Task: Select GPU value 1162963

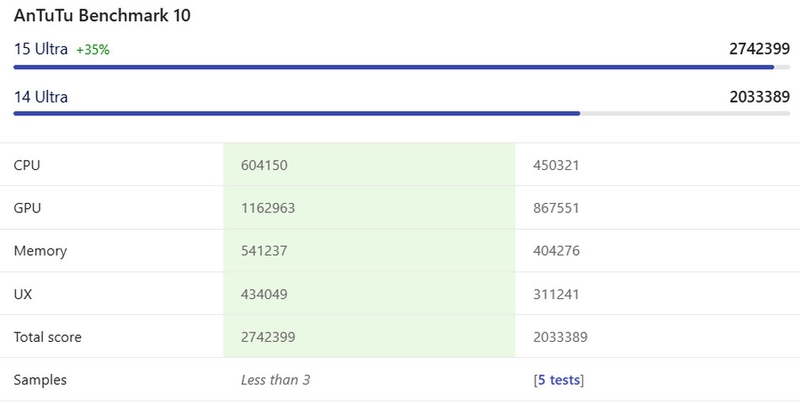Action: coord(268,208)
